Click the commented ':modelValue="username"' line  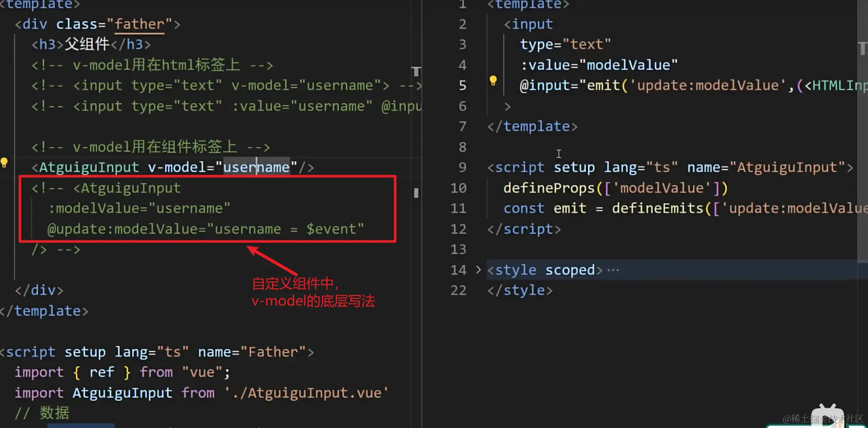(x=139, y=208)
